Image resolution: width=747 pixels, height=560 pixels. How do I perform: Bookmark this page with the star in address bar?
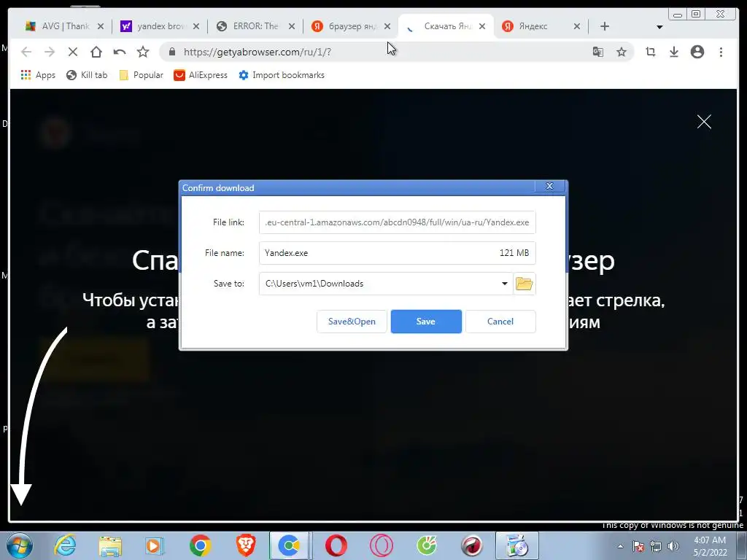coord(622,52)
